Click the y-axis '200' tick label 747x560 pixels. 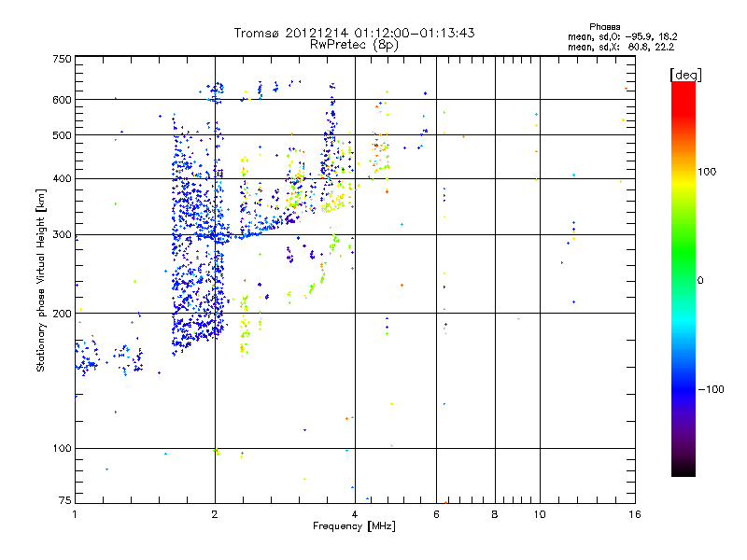[x=62, y=314]
